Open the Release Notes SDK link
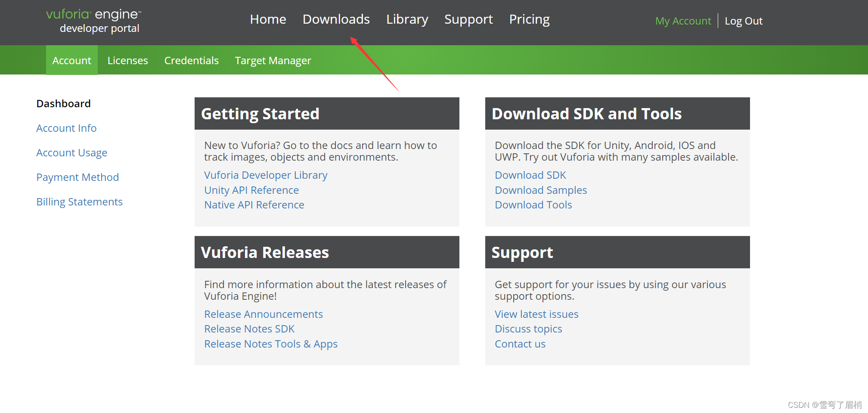 pos(249,329)
